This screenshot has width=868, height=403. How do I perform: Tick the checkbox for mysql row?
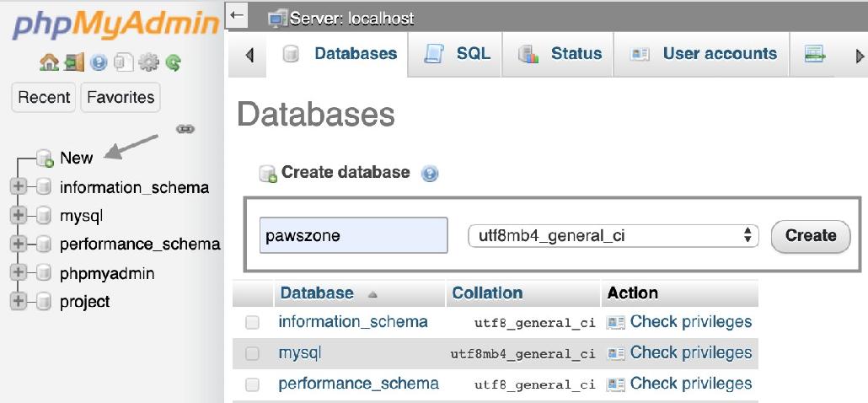click(253, 353)
